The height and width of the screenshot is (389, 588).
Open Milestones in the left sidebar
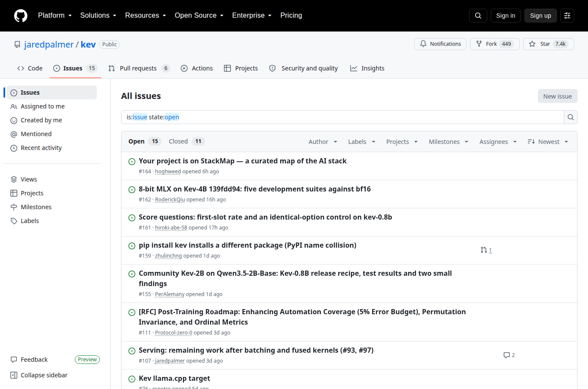(x=52, y=207)
